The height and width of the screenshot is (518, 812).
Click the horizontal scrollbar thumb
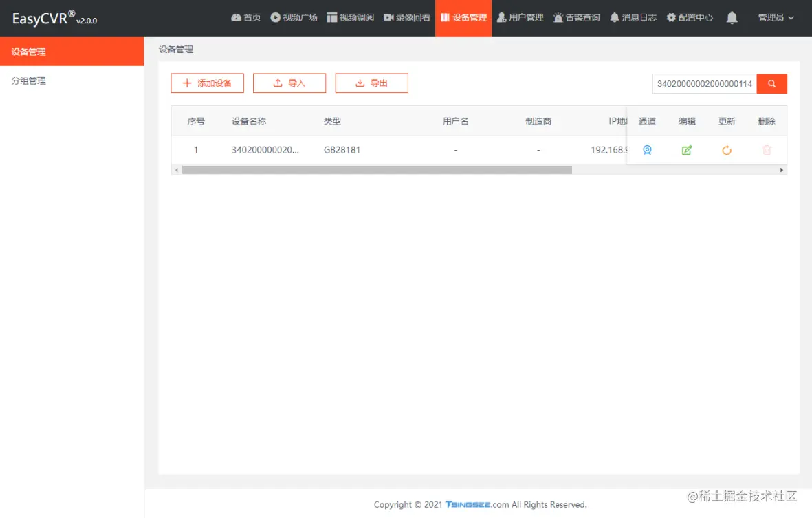tap(377, 170)
